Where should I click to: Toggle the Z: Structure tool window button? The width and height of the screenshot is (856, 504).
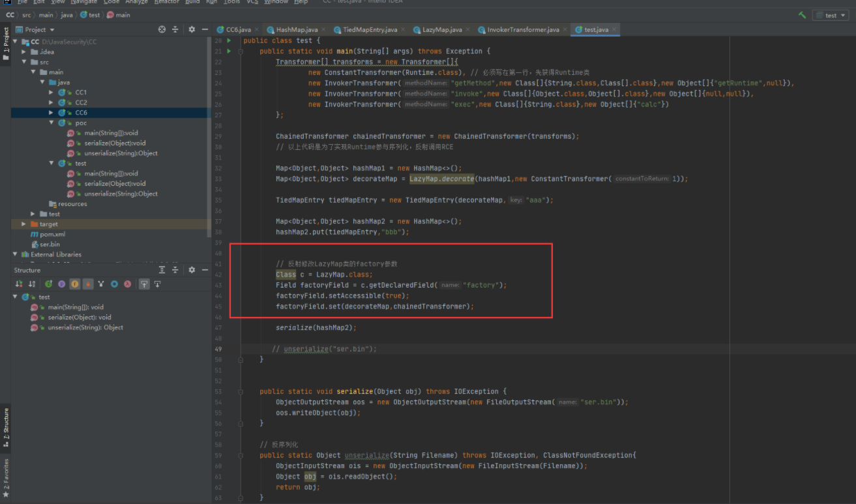(5, 428)
